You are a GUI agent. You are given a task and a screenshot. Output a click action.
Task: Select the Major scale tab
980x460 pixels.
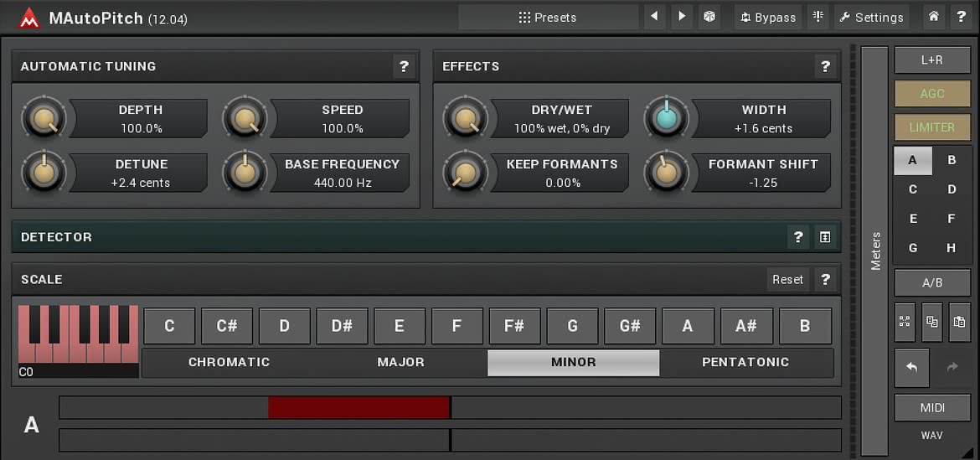(x=400, y=363)
